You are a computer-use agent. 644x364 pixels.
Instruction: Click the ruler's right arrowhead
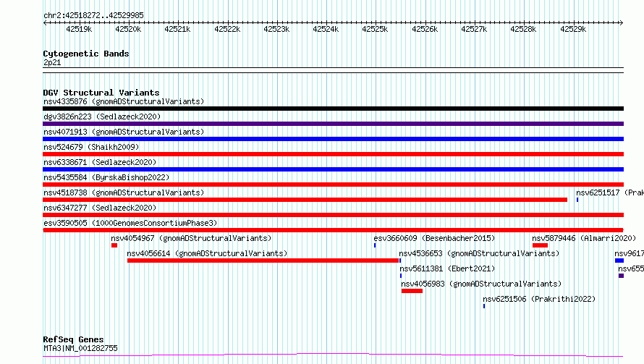tap(621, 22)
